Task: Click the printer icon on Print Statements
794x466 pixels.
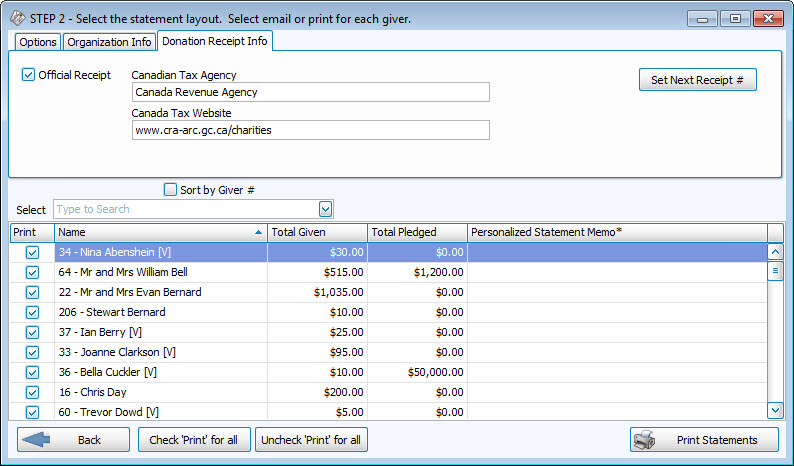Action: point(646,440)
